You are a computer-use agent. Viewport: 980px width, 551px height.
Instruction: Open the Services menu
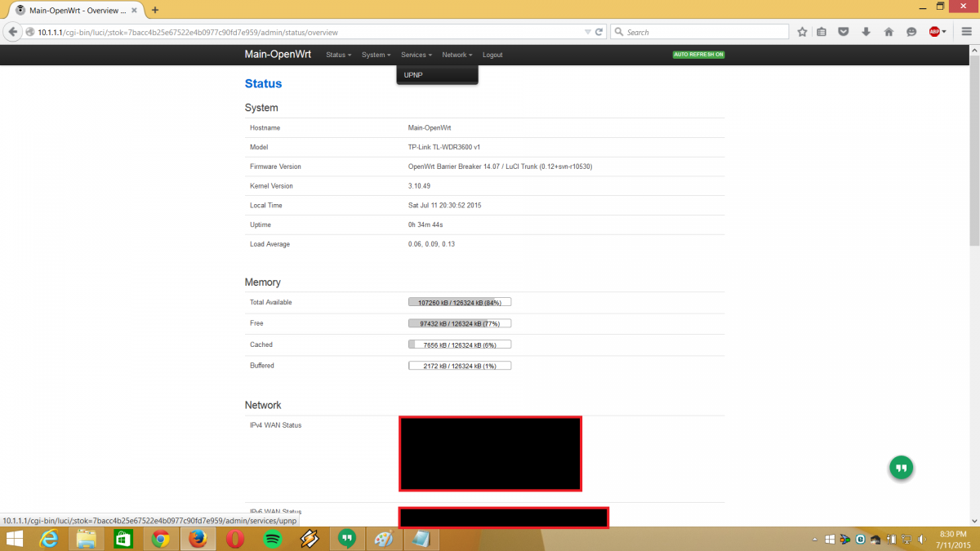[416, 55]
